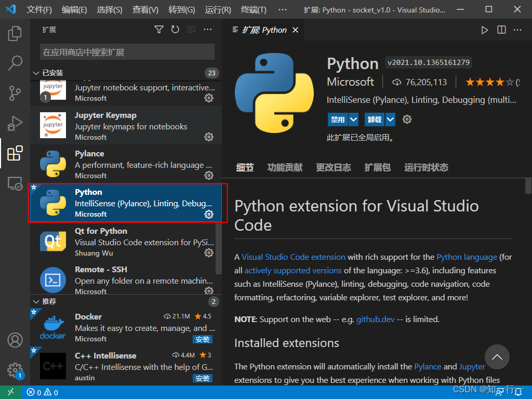
Task: Open the Accounts icon in activity bar
Action: coord(15,340)
